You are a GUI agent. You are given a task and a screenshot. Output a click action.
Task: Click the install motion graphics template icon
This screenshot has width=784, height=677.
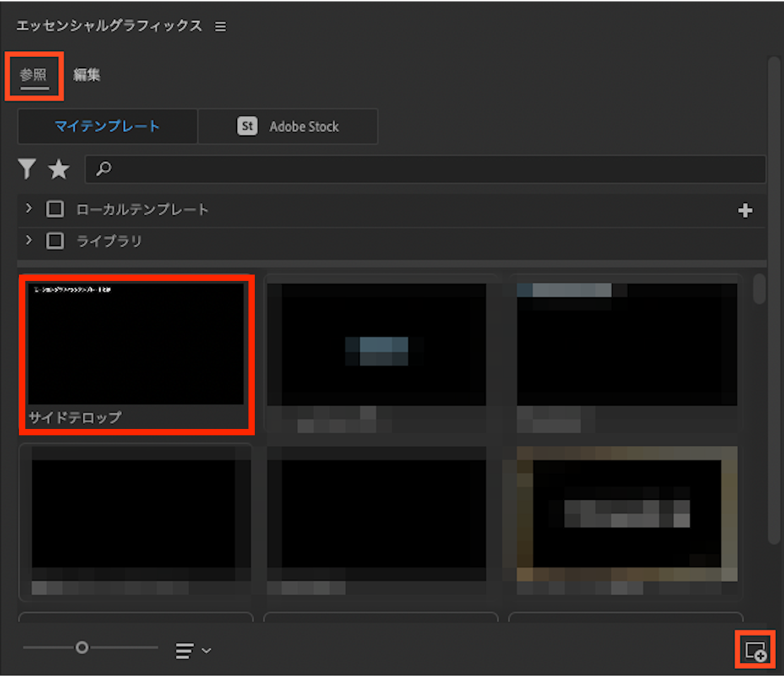(755, 650)
